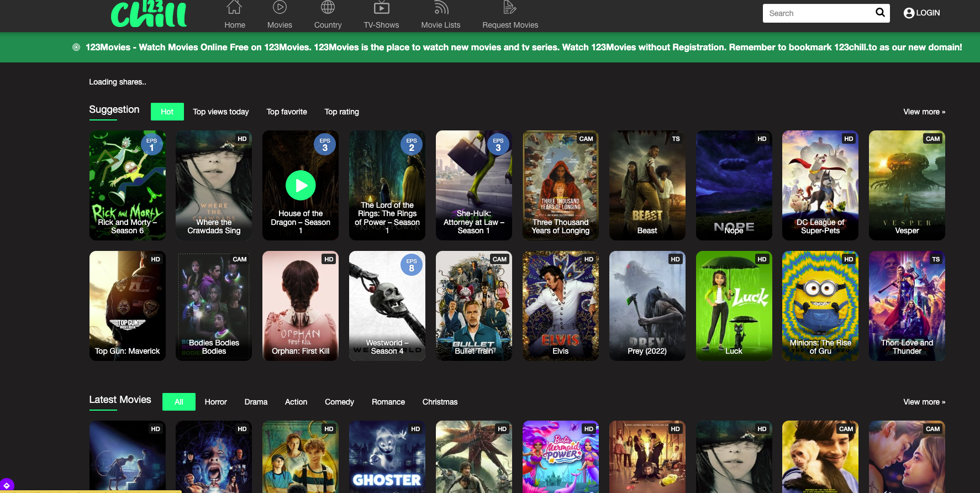
Task: Open the Home menu label
Action: click(234, 25)
